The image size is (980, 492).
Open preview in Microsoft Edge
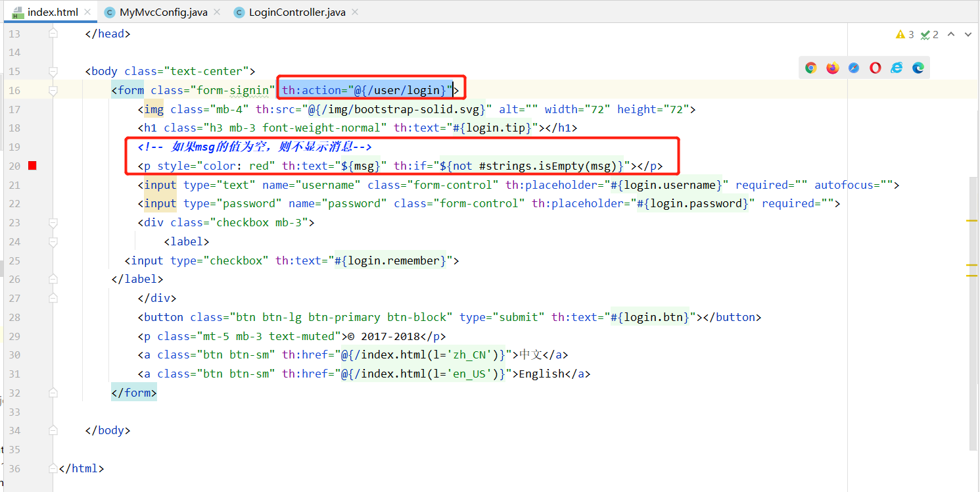(x=918, y=68)
